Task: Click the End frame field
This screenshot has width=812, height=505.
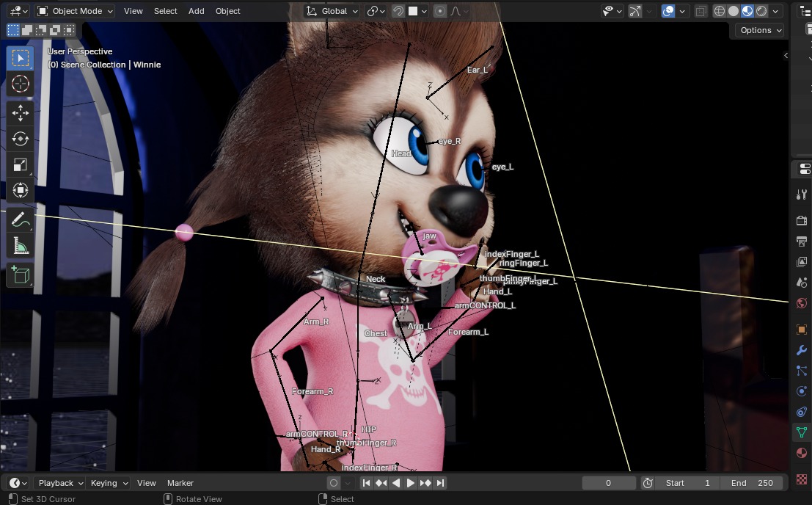Action: click(752, 483)
